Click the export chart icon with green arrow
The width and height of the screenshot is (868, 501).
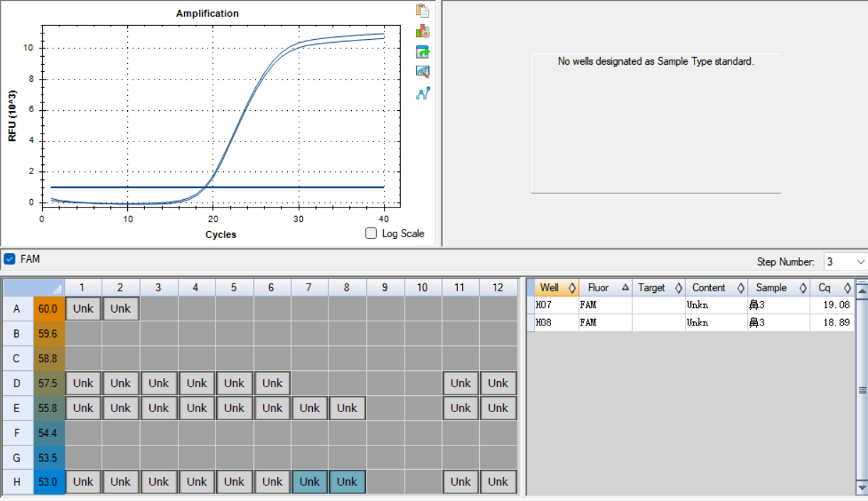tap(423, 52)
